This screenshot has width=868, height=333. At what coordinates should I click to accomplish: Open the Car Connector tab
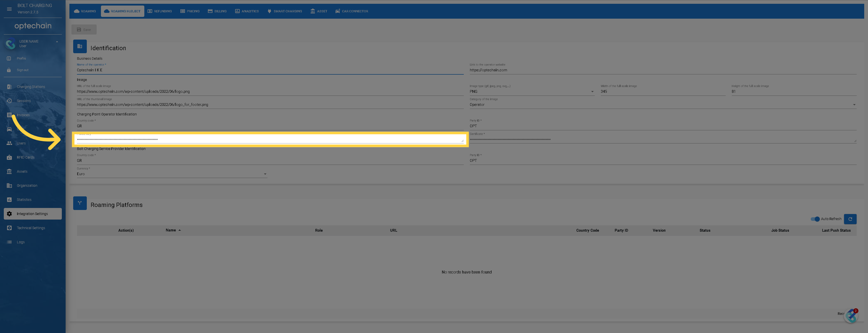point(352,11)
